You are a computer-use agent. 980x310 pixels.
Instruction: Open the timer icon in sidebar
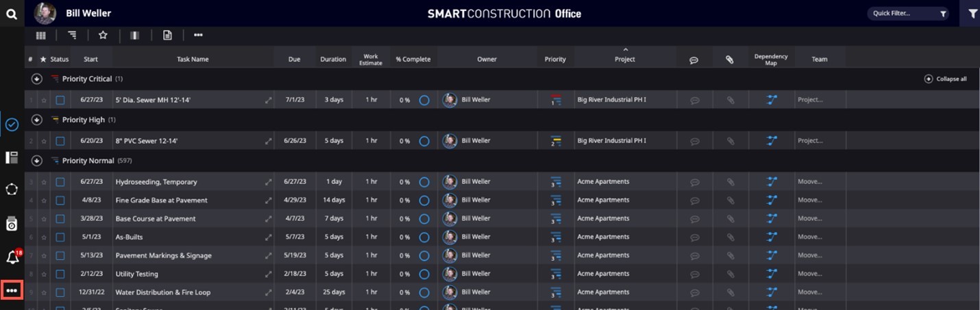click(12, 224)
